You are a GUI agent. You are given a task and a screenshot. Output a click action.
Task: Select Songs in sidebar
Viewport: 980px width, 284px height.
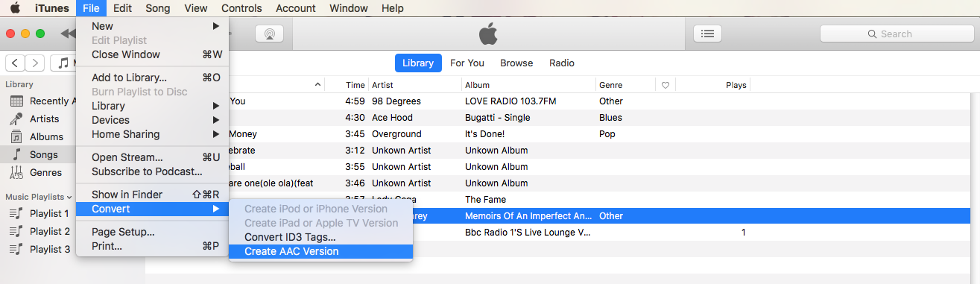(38, 154)
